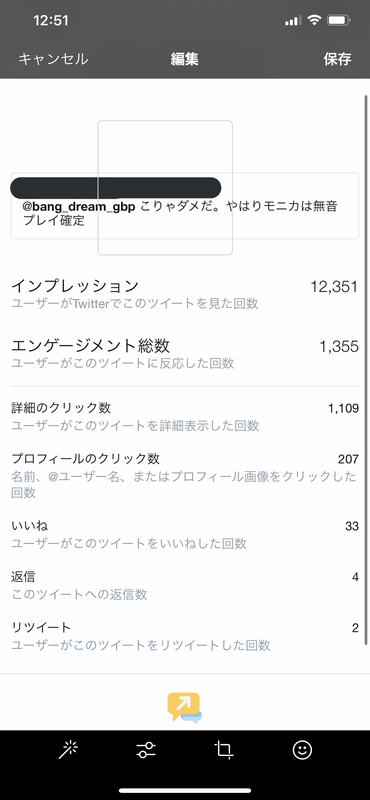Tap the yellow chat arrow icon
This screenshot has width=370, height=800.
pyautogui.click(x=184, y=708)
